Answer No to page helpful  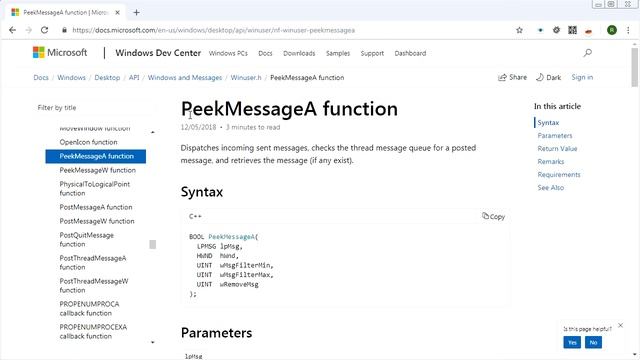tap(593, 342)
